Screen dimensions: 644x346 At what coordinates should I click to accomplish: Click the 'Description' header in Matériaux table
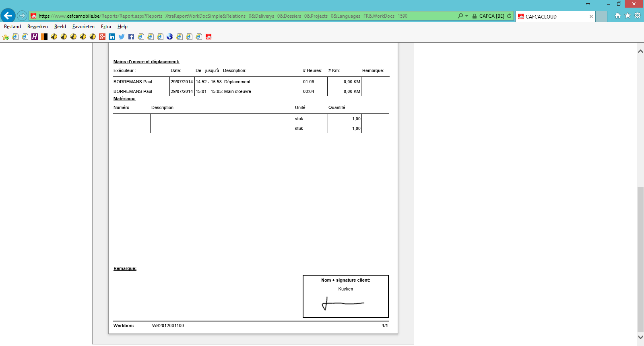pyautogui.click(x=163, y=107)
